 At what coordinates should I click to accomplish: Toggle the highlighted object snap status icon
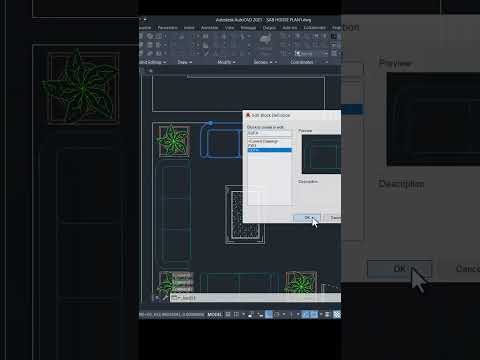point(313,314)
